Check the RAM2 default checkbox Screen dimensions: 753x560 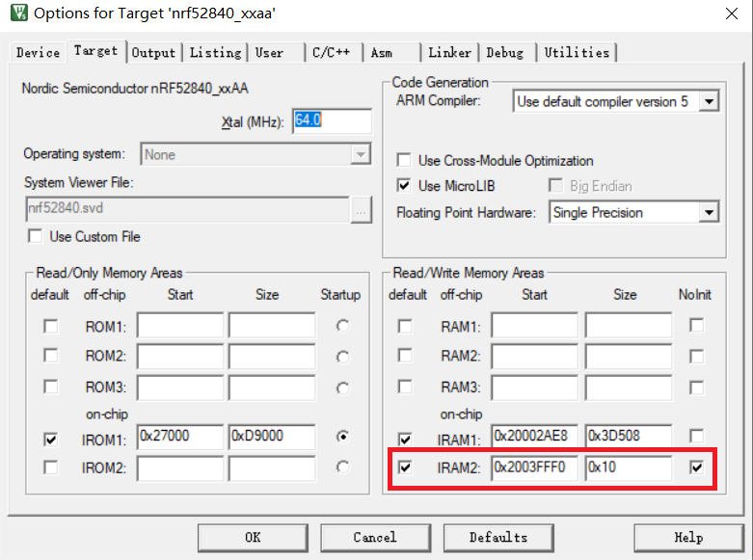click(405, 356)
